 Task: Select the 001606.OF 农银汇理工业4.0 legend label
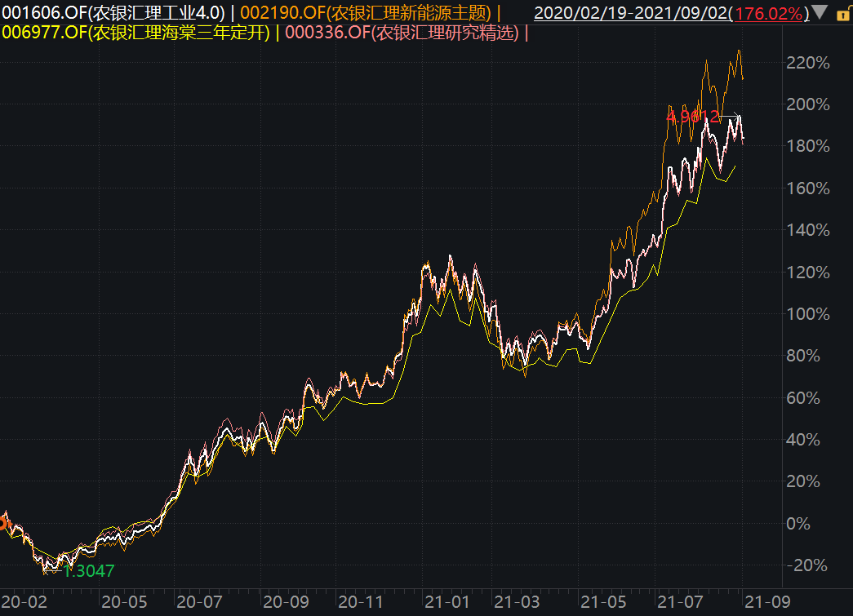[113, 12]
